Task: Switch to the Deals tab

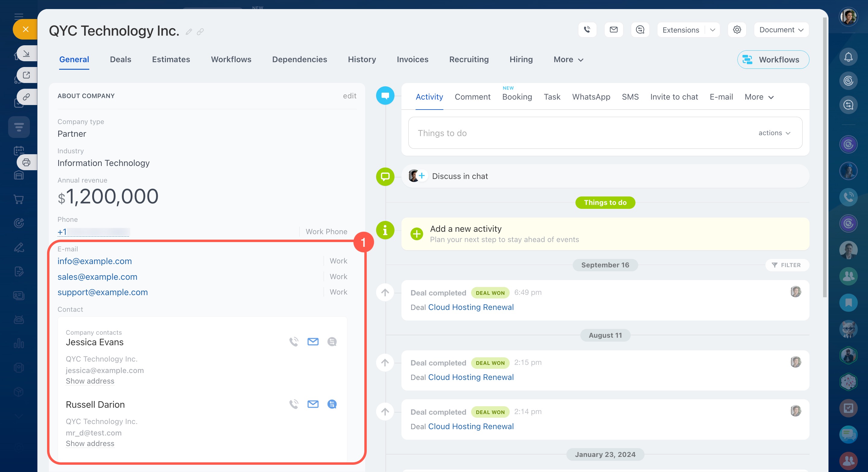Action: click(x=120, y=60)
